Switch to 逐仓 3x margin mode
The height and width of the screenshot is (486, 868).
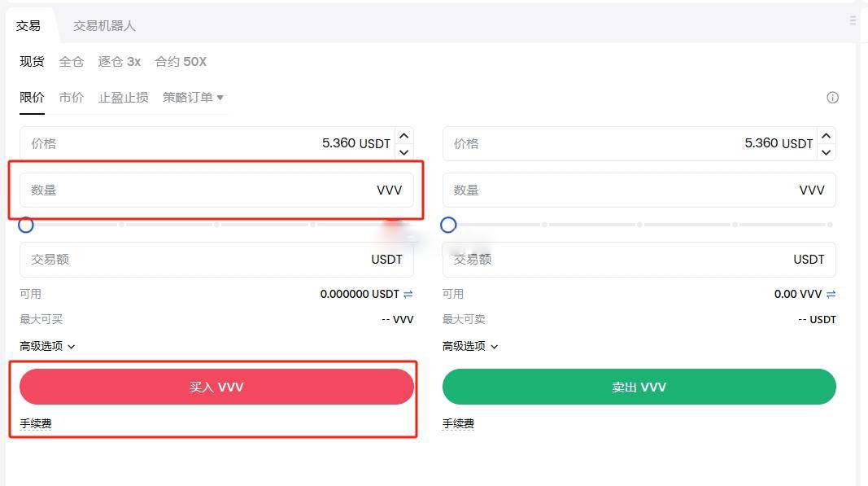click(120, 62)
